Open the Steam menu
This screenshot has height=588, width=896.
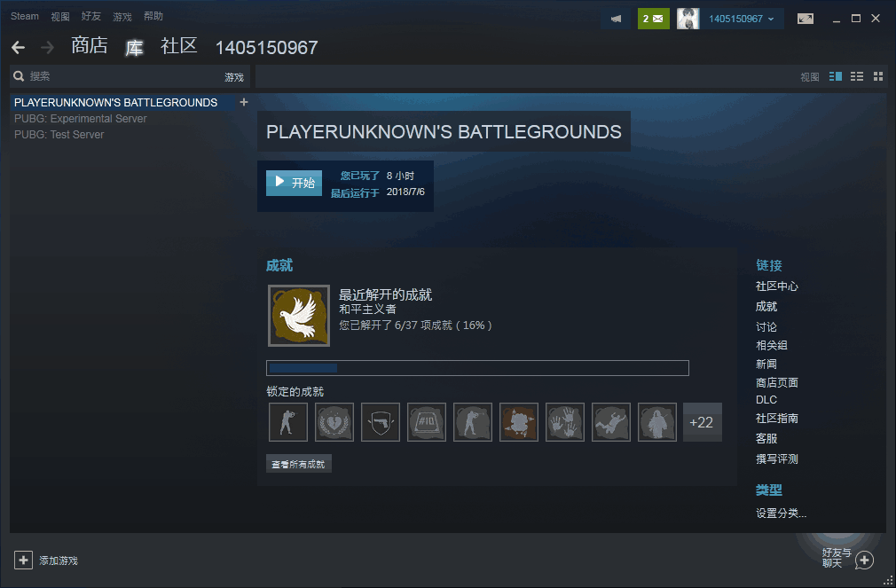25,16
